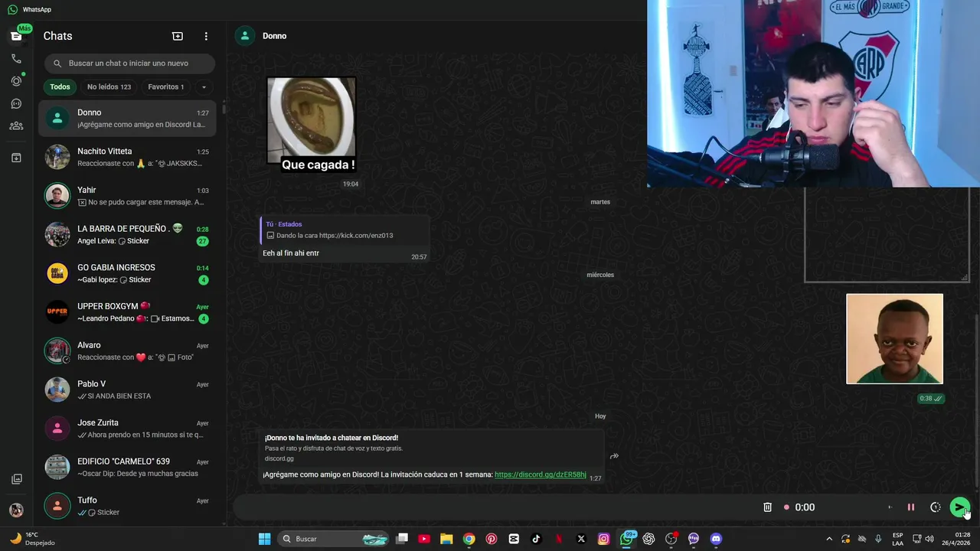Open X app from the taskbar

[581, 539]
